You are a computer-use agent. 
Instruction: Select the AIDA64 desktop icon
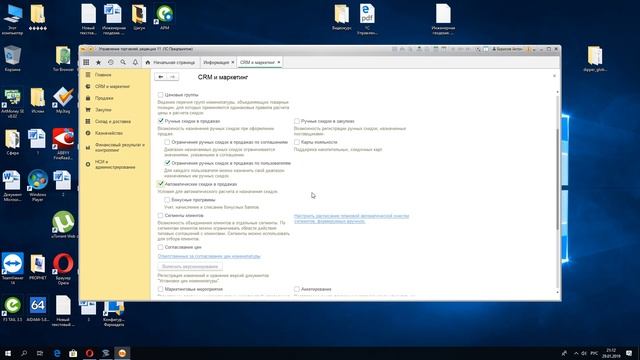point(38,309)
